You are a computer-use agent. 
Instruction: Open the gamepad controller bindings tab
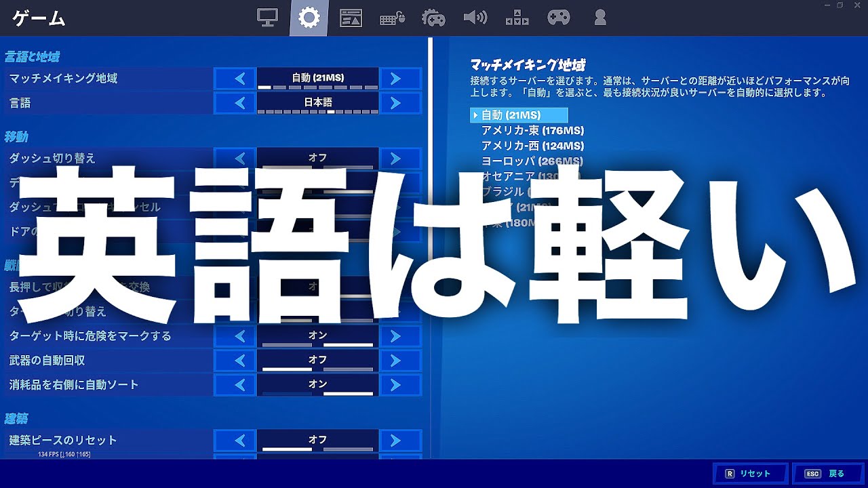(559, 18)
